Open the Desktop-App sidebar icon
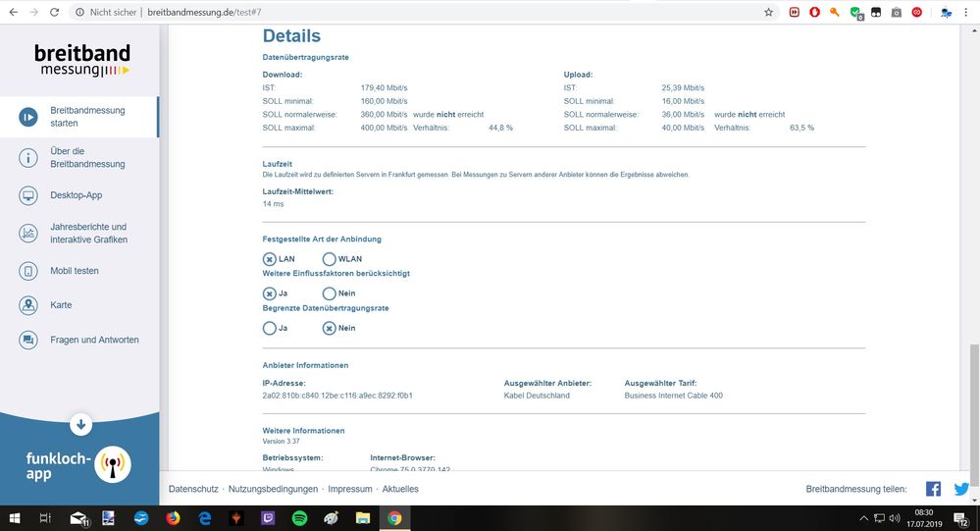The width and height of the screenshot is (980, 531). 28,195
